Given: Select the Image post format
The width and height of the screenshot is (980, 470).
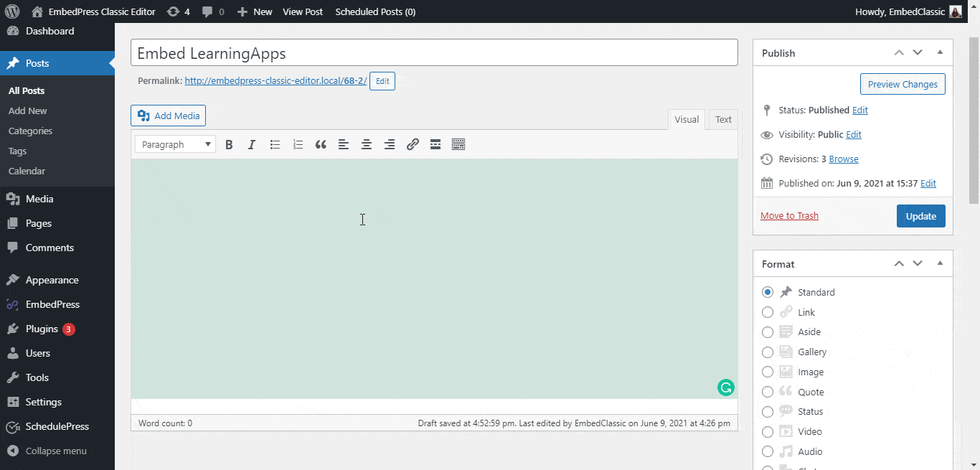Looking at the screenshot, I should point(768,372).
